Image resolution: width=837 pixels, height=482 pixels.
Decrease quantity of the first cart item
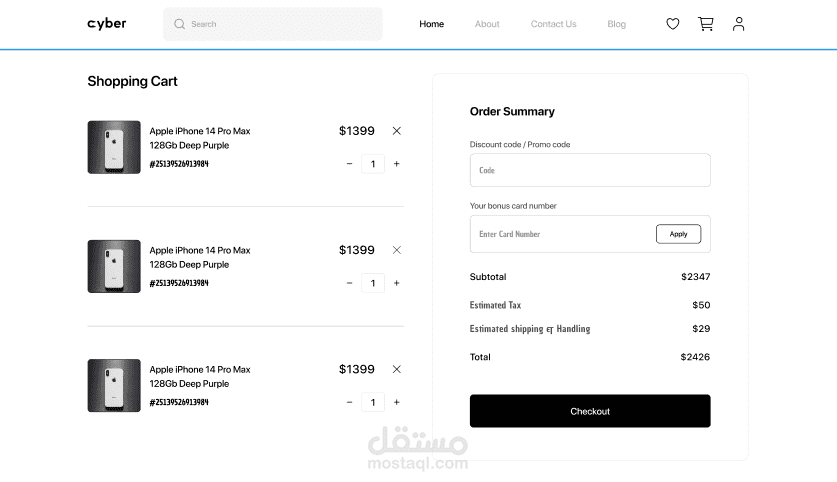[x=349, y=164]
